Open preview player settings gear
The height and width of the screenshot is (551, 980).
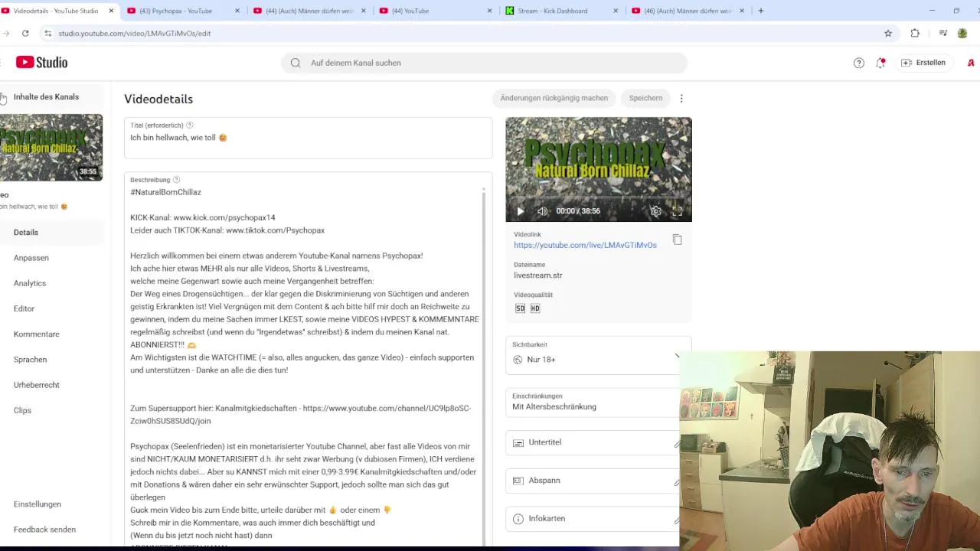tap(655, 211)
